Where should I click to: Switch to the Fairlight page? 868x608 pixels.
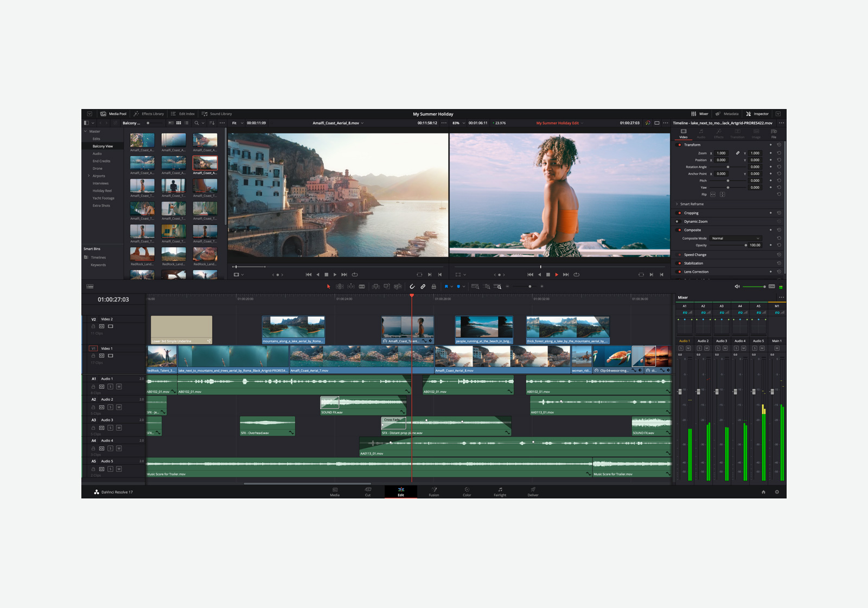500,491
